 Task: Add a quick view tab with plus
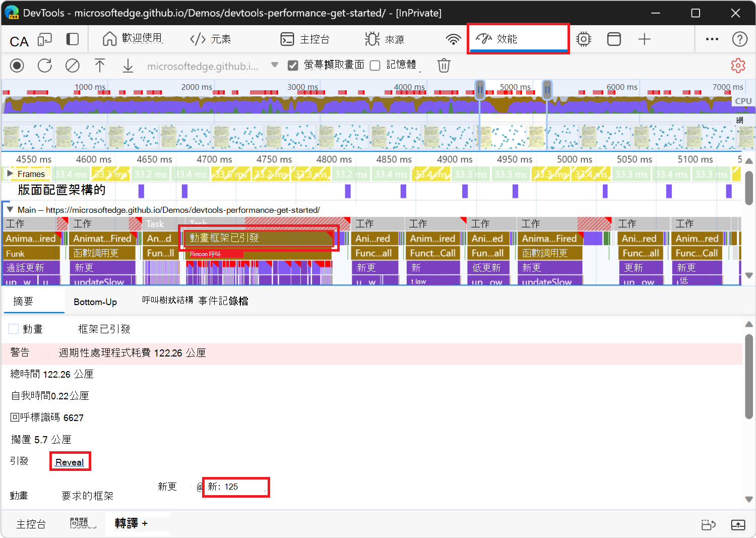coord(145,523)
